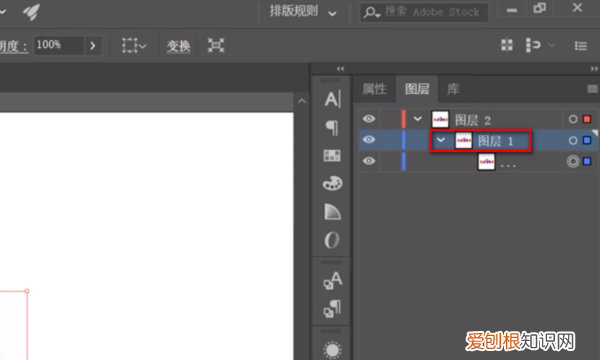Open the Gradient panel icon
This screenshot has height=360, width=600.
(x=332, y=212)
